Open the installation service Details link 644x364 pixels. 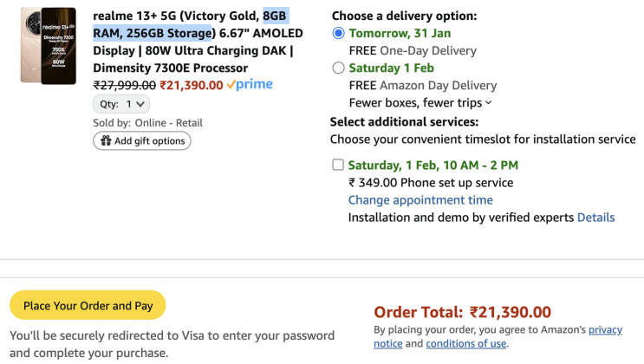tap(595, 218)
